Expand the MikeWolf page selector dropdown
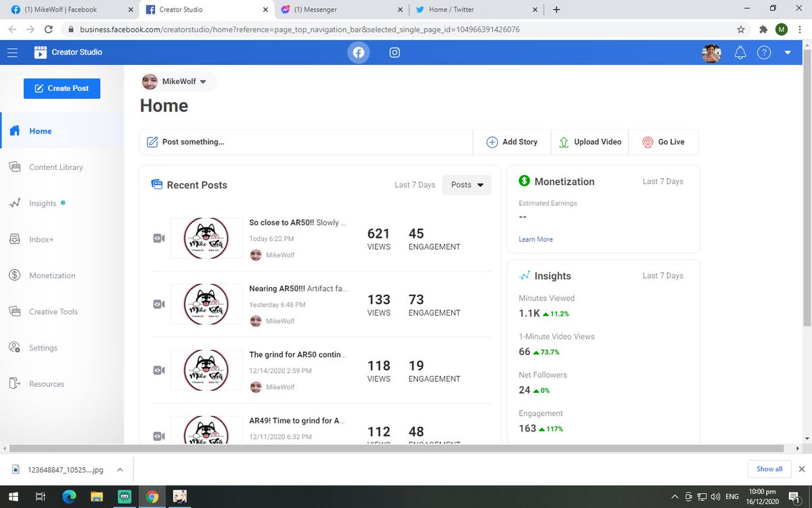Screen dimensions: 812x508 point(179,81)
